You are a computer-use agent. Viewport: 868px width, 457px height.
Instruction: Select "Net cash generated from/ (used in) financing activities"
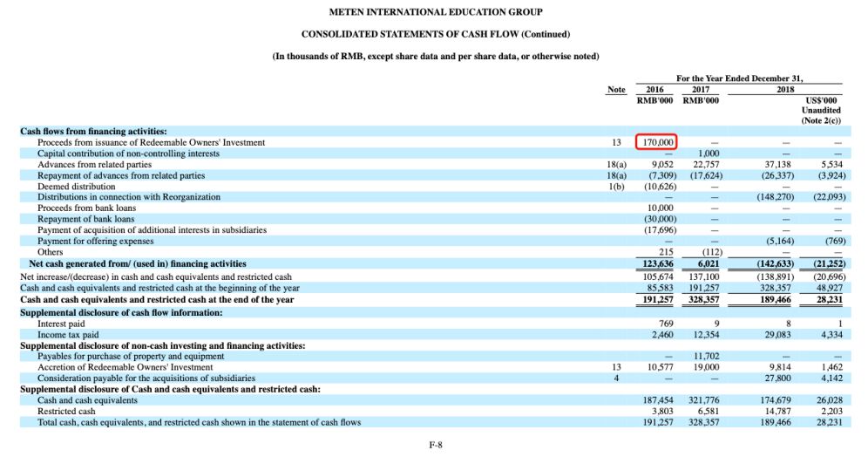point(138,263)
